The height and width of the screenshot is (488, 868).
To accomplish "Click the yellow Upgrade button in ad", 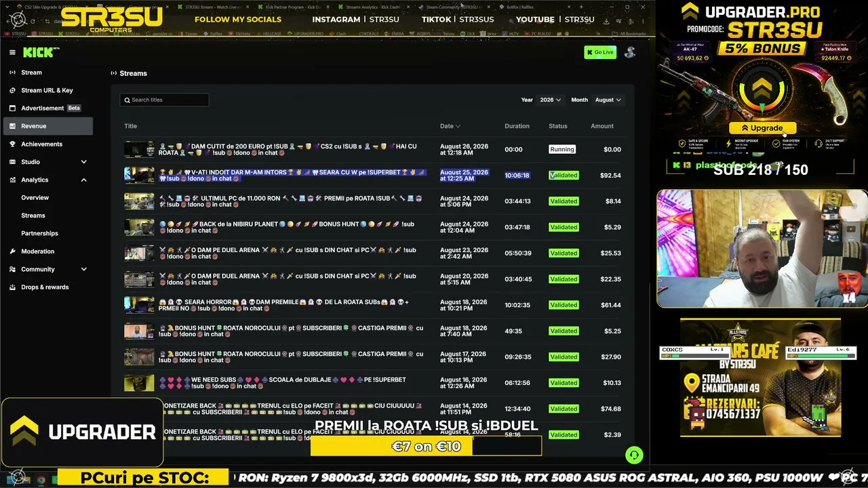I will (762, 128).
